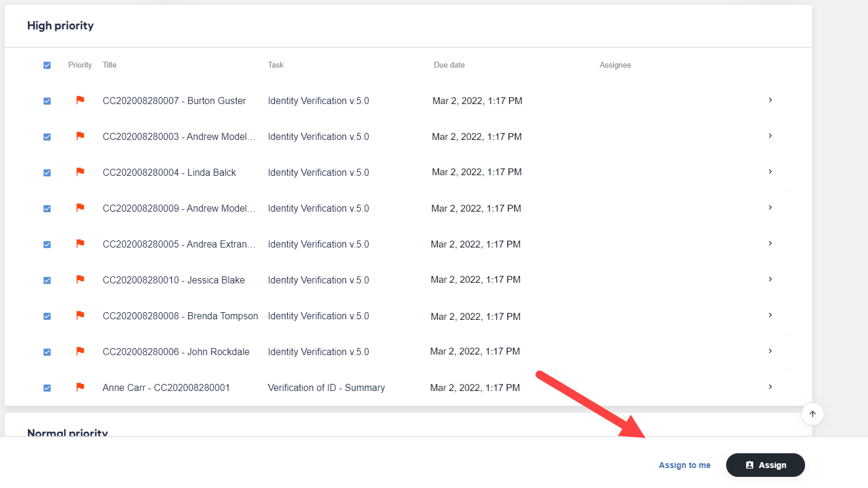Uncheck the checkbox for Anne Carr row
Image resolution: width=868 pixels, height=488 pixels.
tap(47, 388)
